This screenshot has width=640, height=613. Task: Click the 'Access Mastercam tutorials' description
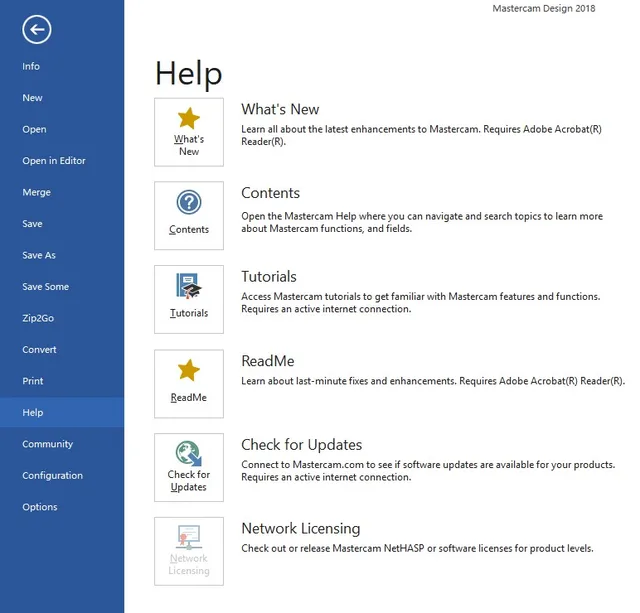pos(421,303)
